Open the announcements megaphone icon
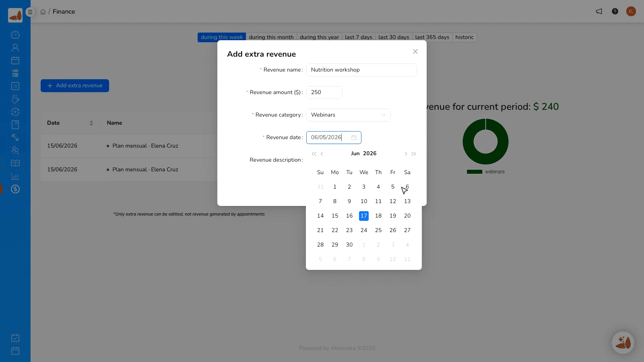This screenshot has width=644, height=362. point(599,11)
